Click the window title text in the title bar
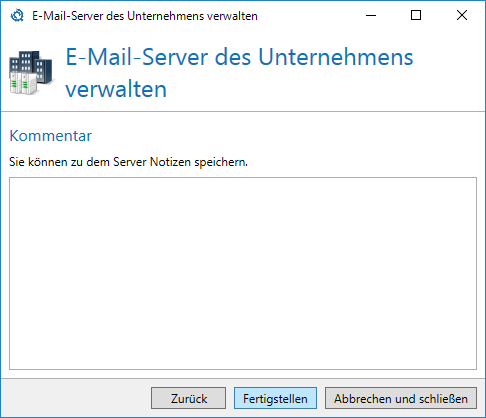 (x=145, y=16)
